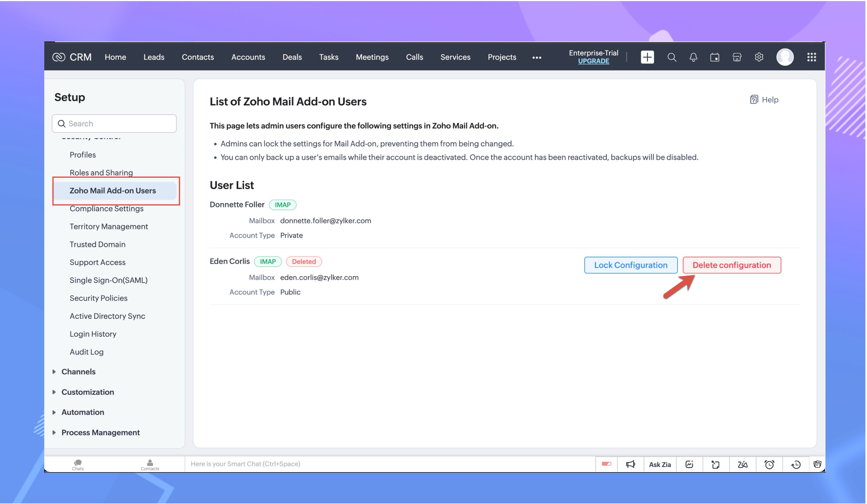Open the more modules ellipsis menu

tap(536, 58)
